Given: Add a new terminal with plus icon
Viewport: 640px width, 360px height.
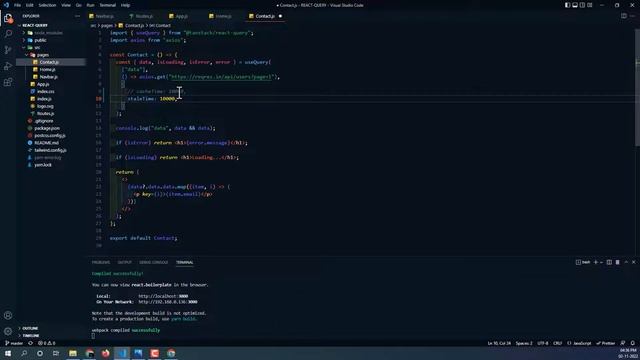Looking at the screenshot, I should coord(596,262).
